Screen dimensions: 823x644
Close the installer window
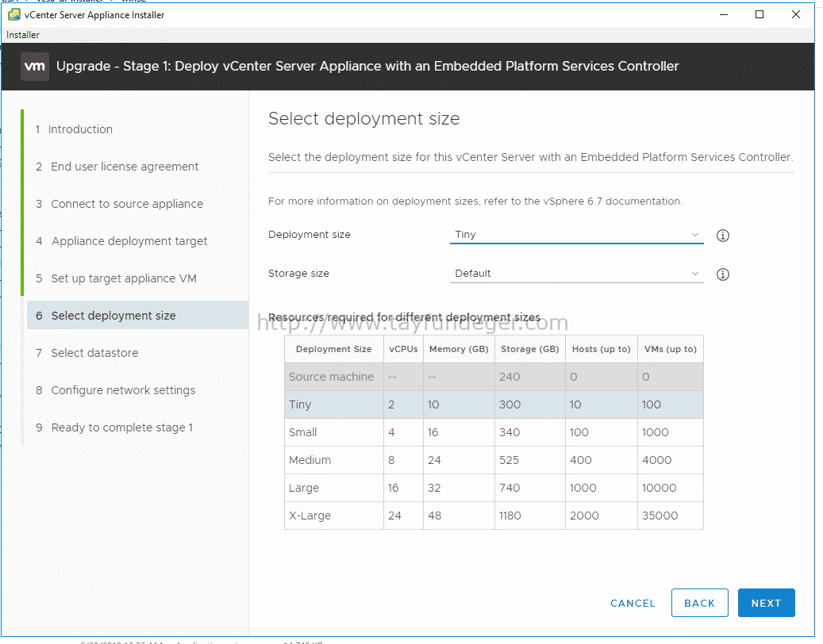point(796,15)
